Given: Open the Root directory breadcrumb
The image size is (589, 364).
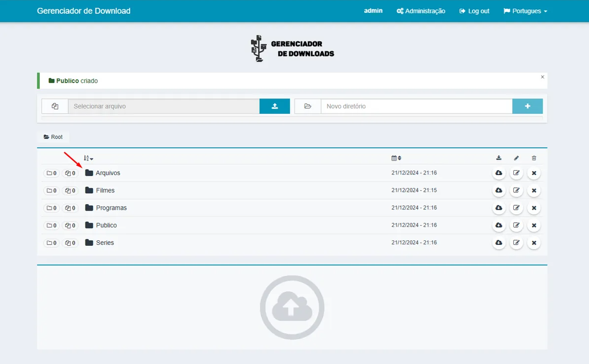Looking at the screenshot, I should (53, 136).
